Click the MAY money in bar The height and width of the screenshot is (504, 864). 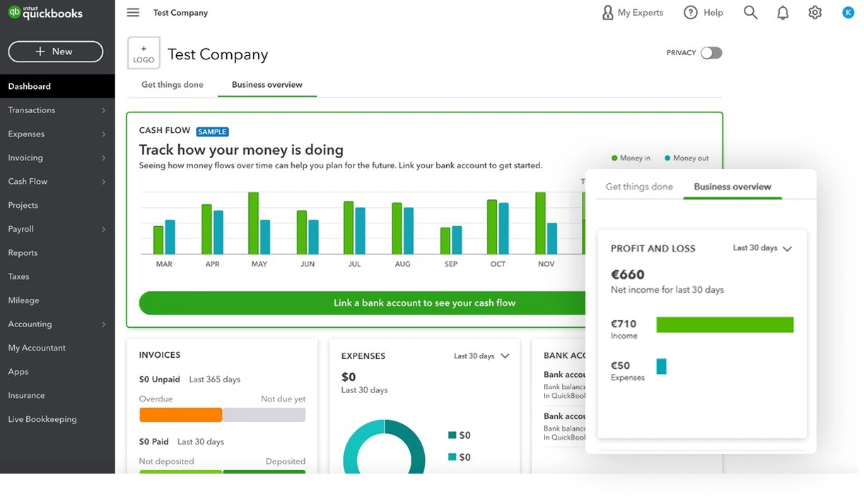pyautogui.click(x=253, y=223)
